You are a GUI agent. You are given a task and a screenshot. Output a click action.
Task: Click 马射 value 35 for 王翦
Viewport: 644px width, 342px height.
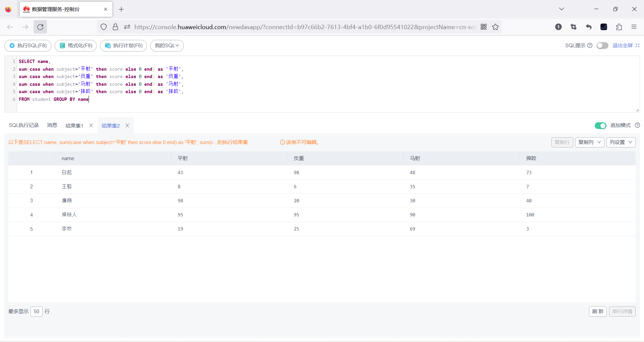413,187
